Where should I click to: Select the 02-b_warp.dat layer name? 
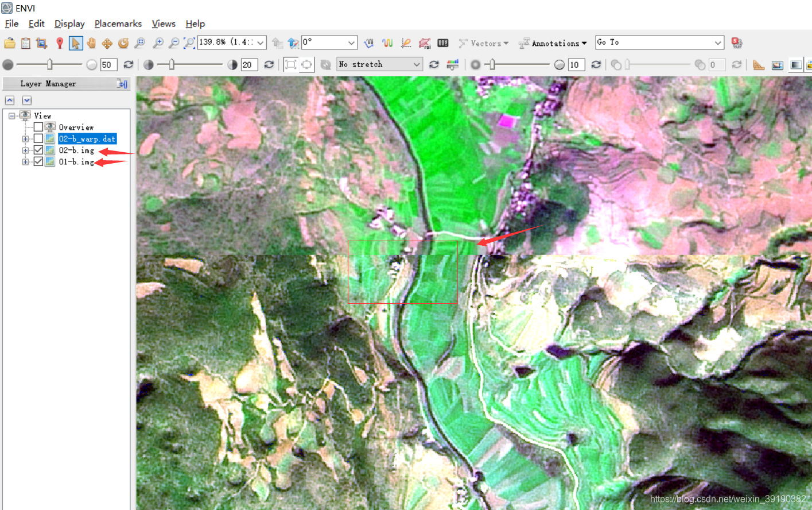pos(87,139)
